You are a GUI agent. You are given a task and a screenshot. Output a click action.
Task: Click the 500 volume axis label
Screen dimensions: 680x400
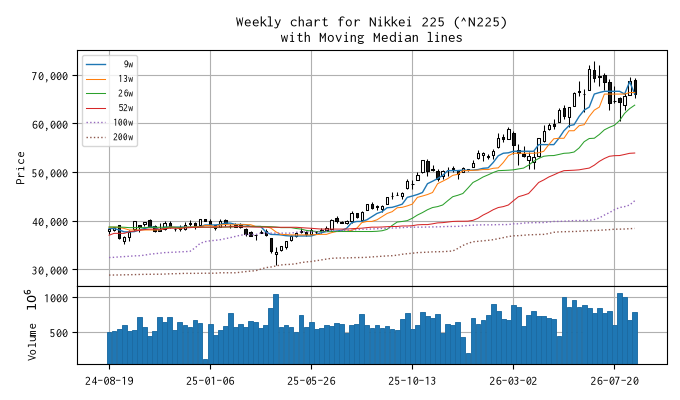(59, 334)
